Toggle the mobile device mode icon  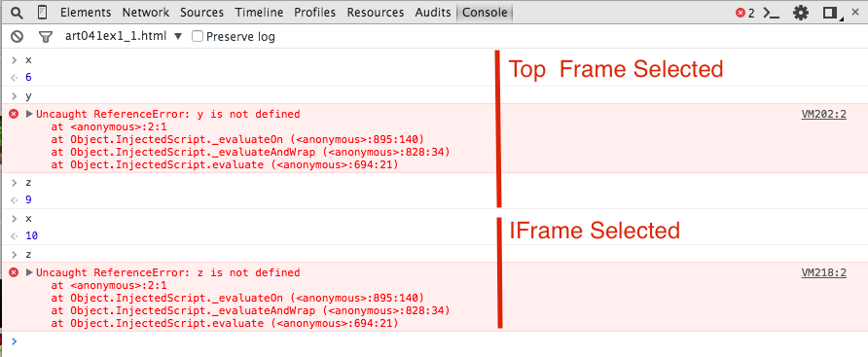(x=43, y=13)
